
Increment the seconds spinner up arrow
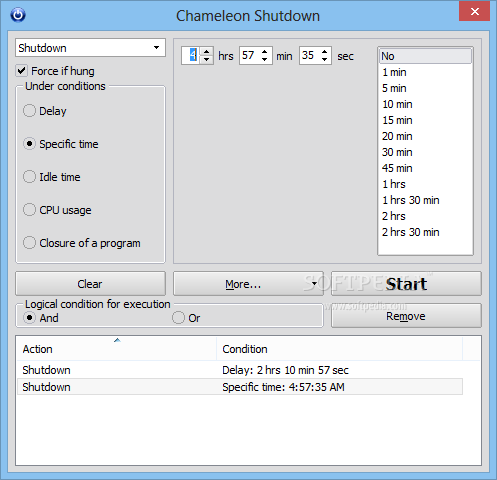pos(325,52)
